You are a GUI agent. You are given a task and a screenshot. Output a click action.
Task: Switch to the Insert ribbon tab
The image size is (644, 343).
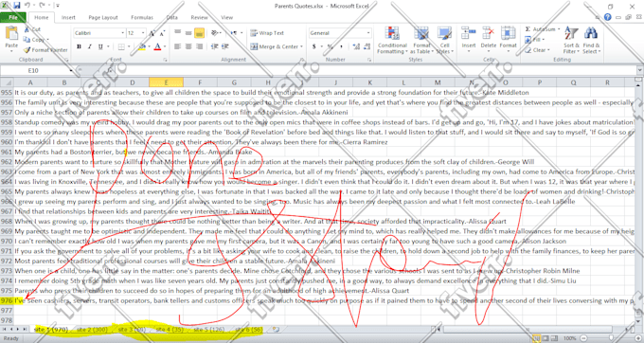(68, 18)
